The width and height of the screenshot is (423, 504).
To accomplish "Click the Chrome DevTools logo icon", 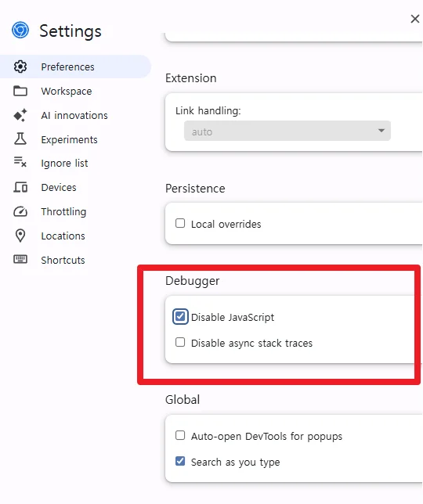I will tap(20, 31).
